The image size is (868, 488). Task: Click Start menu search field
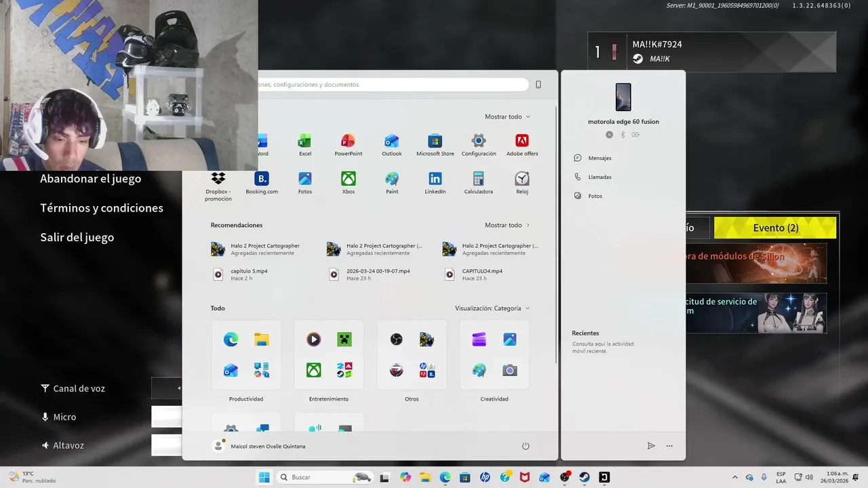pos(392,85)
